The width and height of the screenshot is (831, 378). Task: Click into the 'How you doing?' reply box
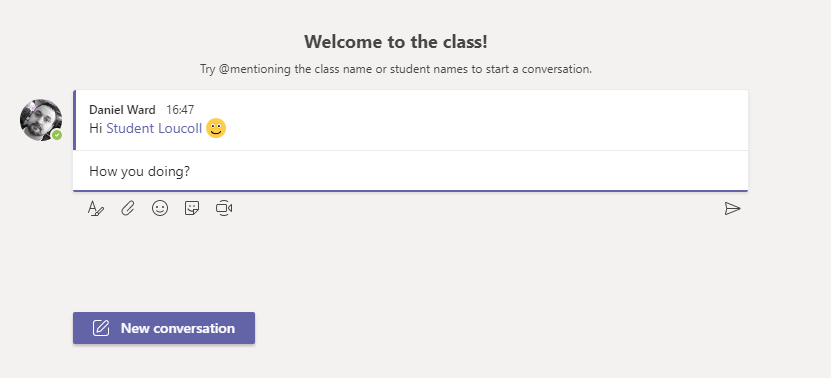pyautogui.click(x=410, y=171)
